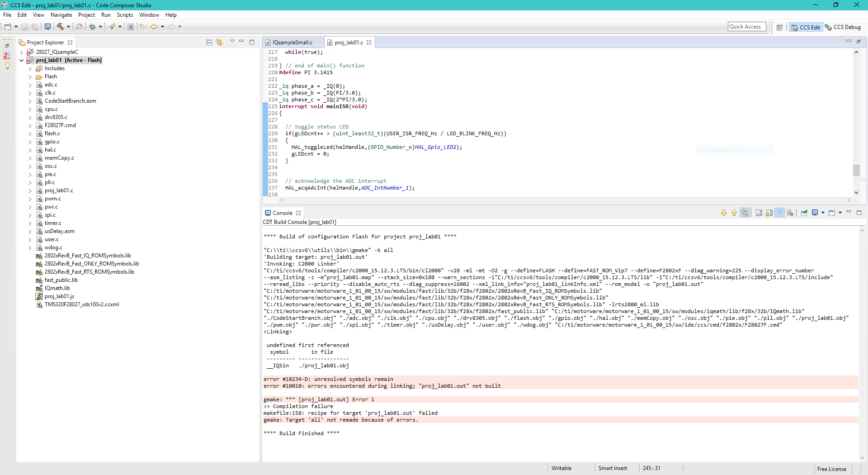Navigate back with the yellow left arrow
The image size is (868, 475).
pos(154,27)
